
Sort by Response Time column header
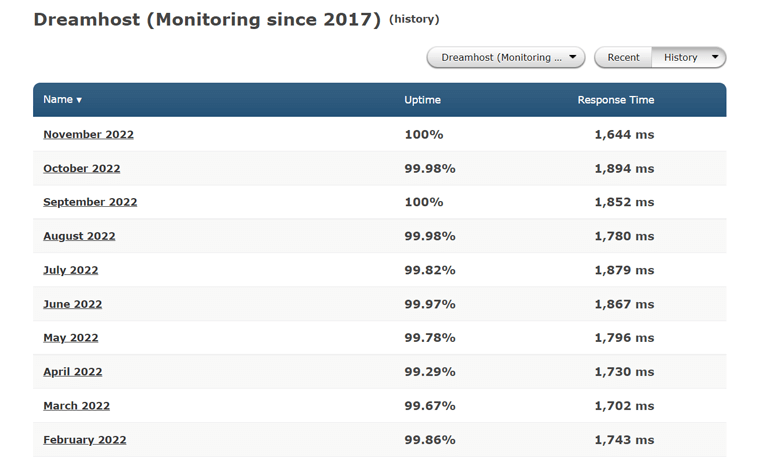point(616,100)
